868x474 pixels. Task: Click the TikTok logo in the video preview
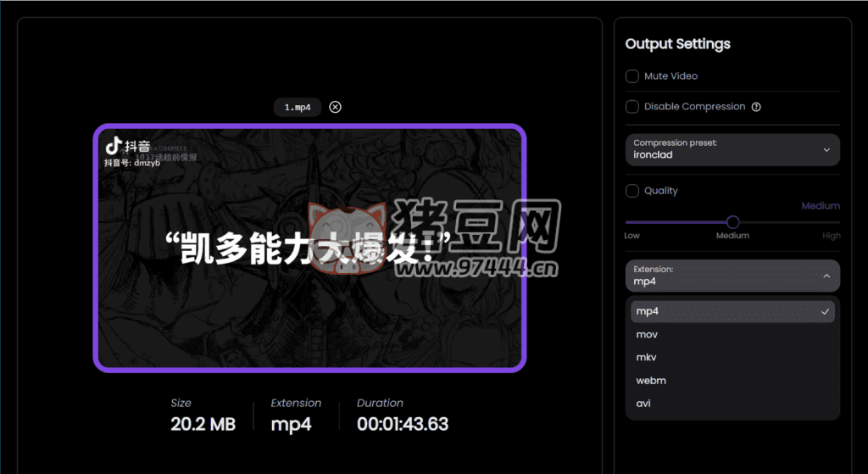click(114, 146)
